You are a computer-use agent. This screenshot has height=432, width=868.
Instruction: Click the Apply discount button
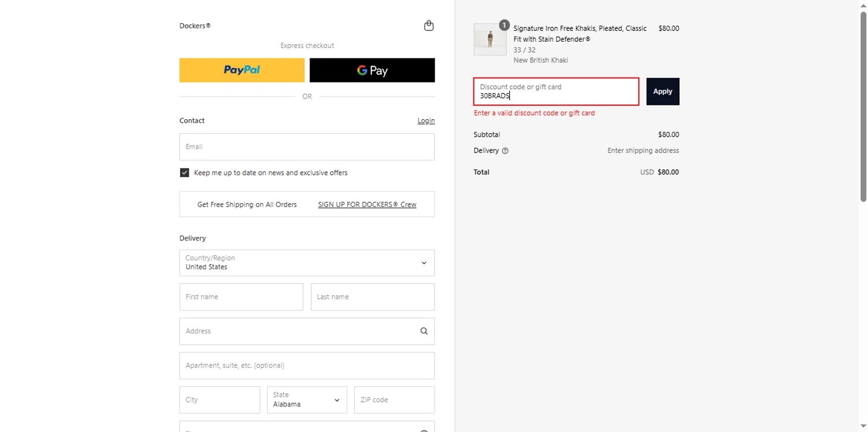coord(663,91)
